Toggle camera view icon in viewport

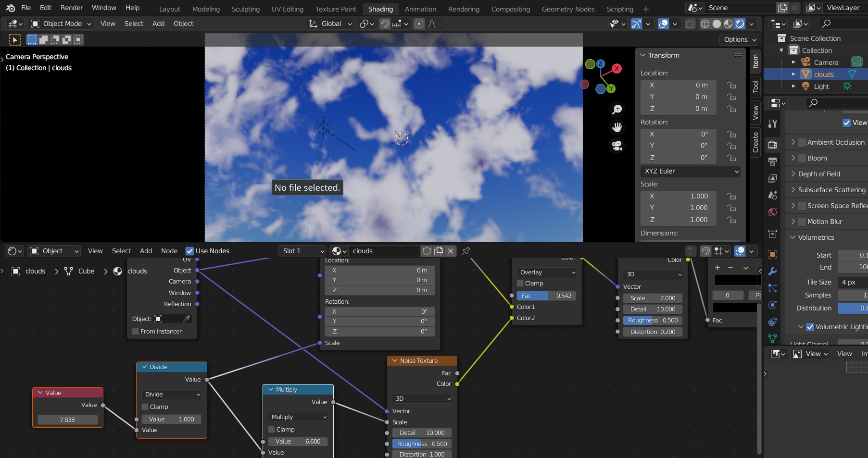click(617, 145)
